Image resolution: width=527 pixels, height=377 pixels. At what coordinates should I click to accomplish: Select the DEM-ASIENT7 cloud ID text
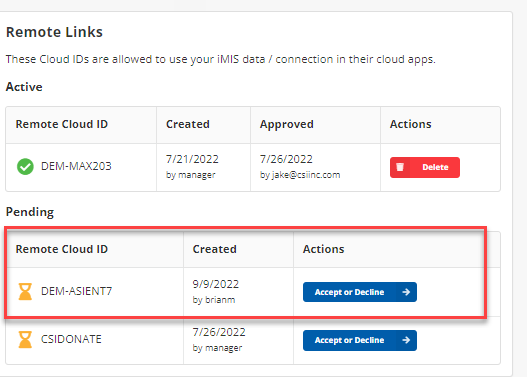point(76,291)
